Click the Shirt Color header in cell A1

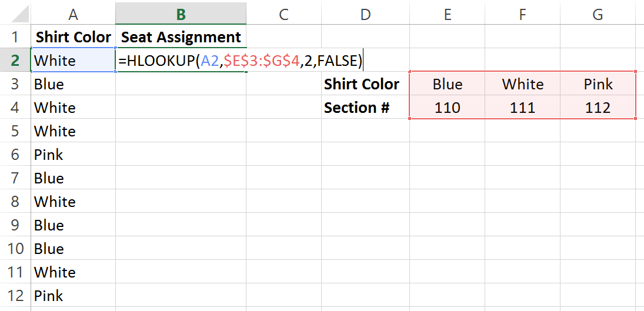click(73, 37)
